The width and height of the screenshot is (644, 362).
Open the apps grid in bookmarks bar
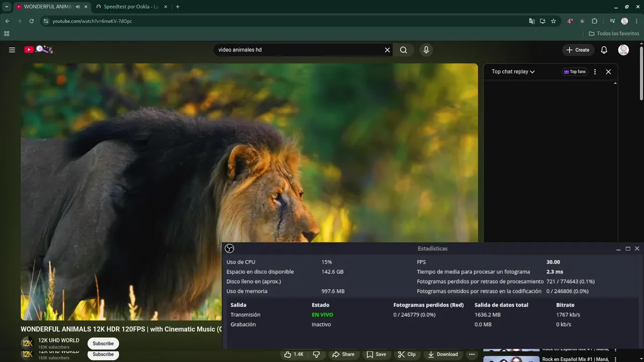[x=7, y=34]
